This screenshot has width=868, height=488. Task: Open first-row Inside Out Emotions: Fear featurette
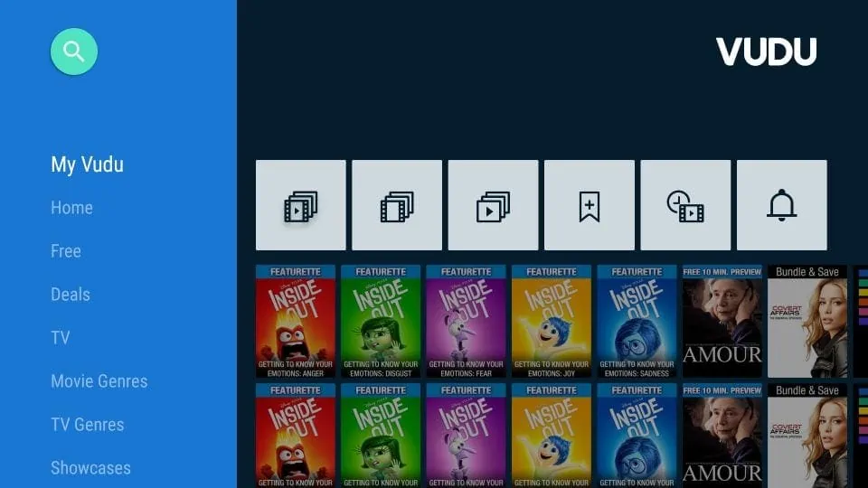pos(467,322)
